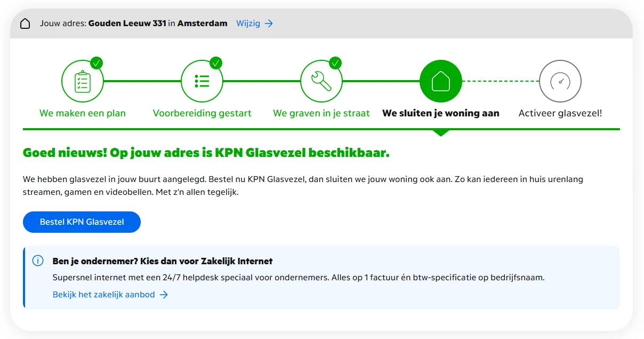Click checkmark badge on plan step

(96, 63)
